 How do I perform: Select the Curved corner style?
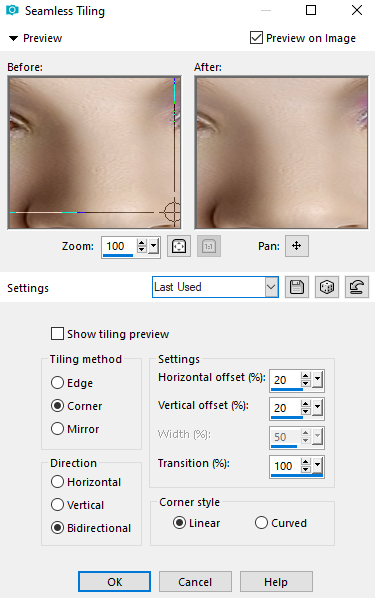261,522
